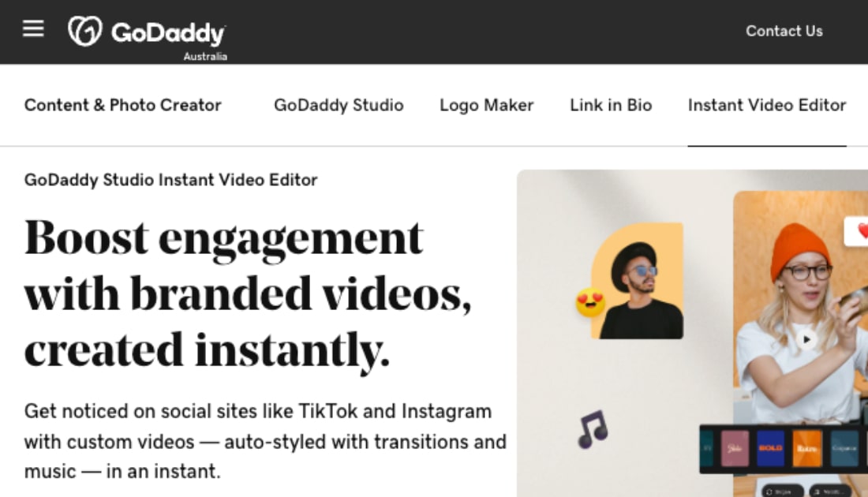The image size is (868, 497).
Task: Play the video preview of woman
Action: point(806,339)
